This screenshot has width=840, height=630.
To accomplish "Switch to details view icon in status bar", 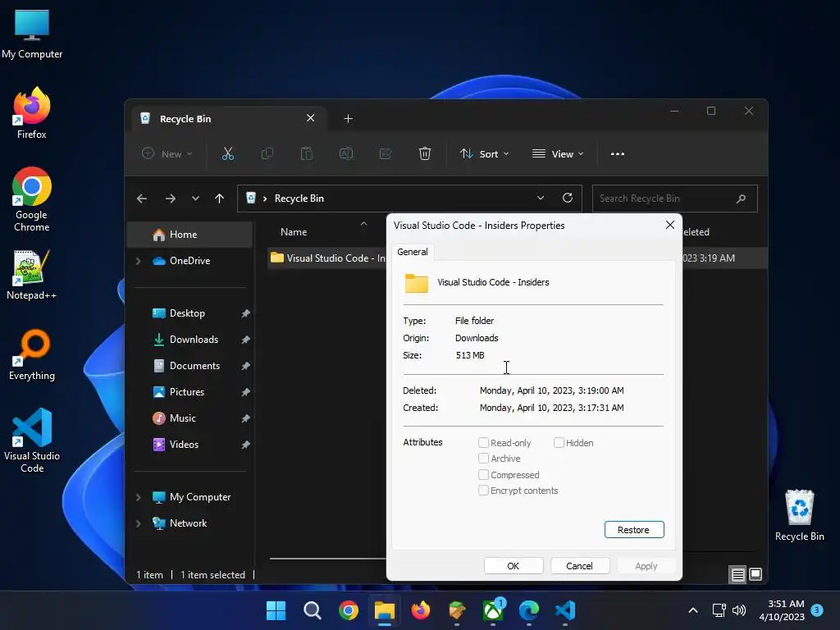I will [737, 575].
